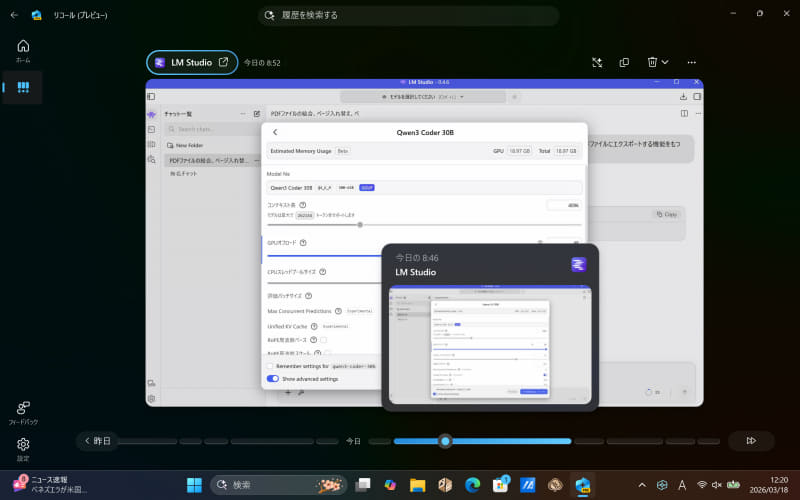Click the GGUF tag on model file
The image size is (800, 500).
[367, 188]
